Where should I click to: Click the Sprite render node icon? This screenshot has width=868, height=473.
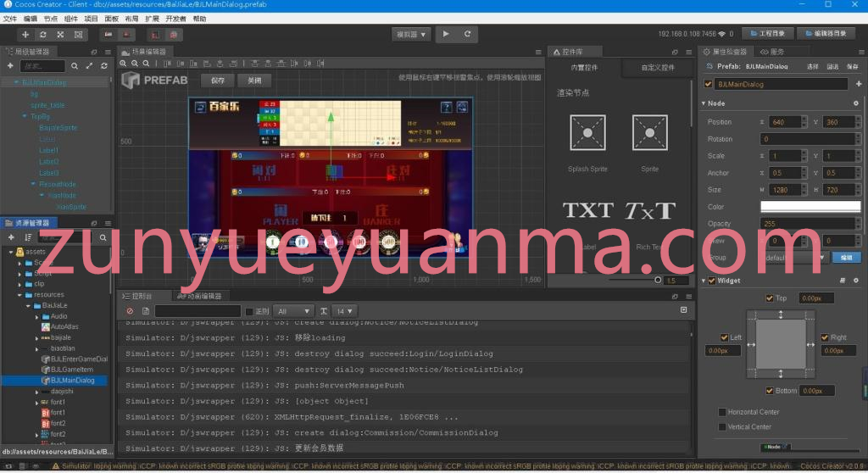[x=649, y=133]
